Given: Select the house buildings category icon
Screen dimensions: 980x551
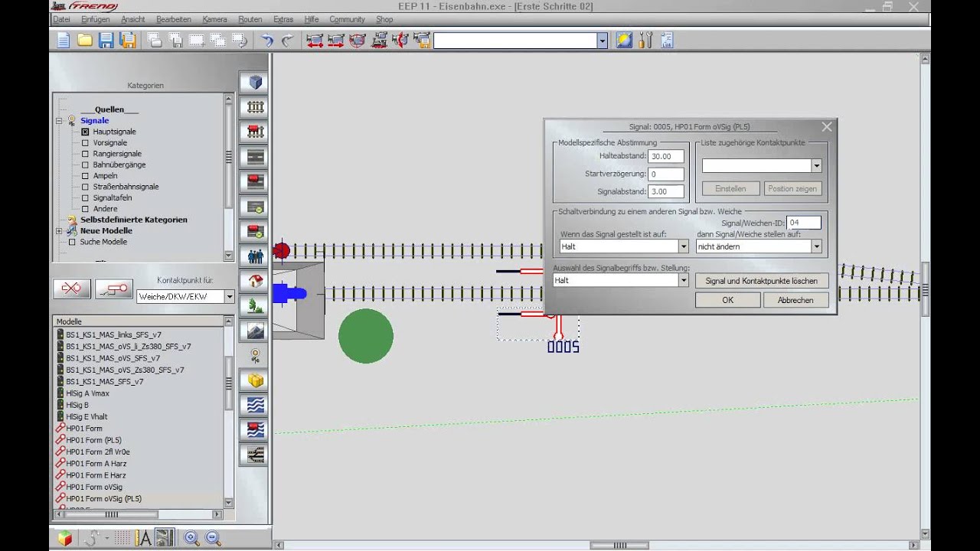Looking at the screenshot, I should pyautogui.click(x=255, y=281).
